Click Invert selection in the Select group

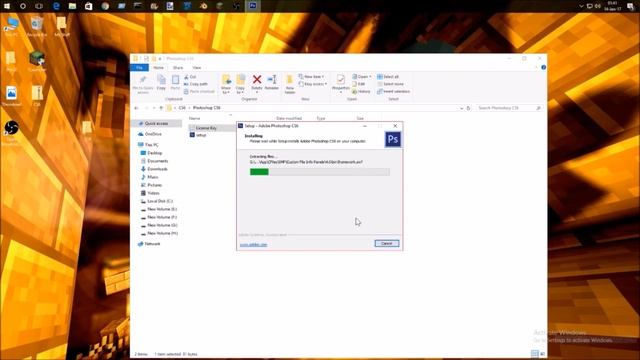393,91
